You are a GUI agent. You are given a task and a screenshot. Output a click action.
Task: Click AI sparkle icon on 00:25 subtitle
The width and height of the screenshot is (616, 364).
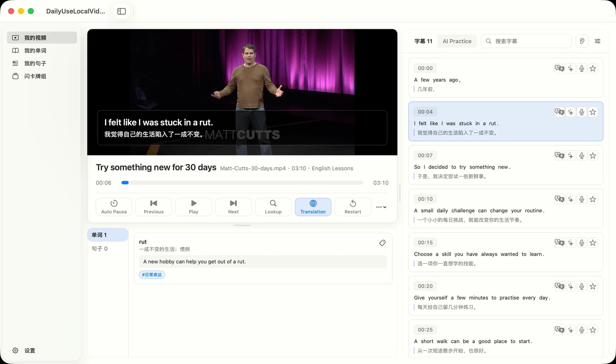click(570, 330)
